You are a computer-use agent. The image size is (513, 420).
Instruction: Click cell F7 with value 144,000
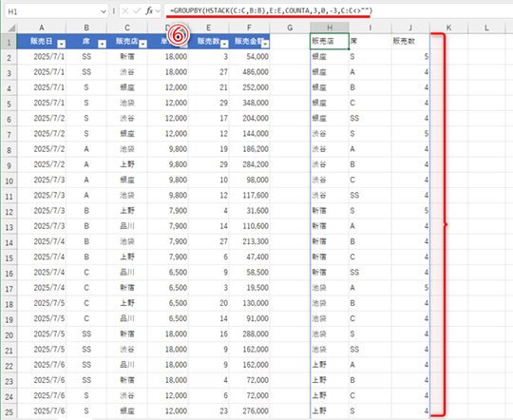249,134
